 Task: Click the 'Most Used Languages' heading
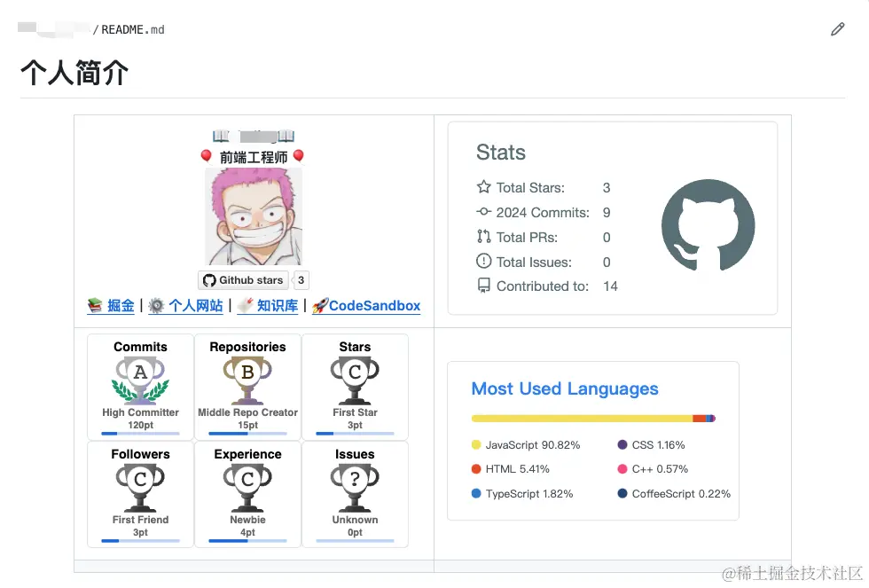click(x=565, y=388)
